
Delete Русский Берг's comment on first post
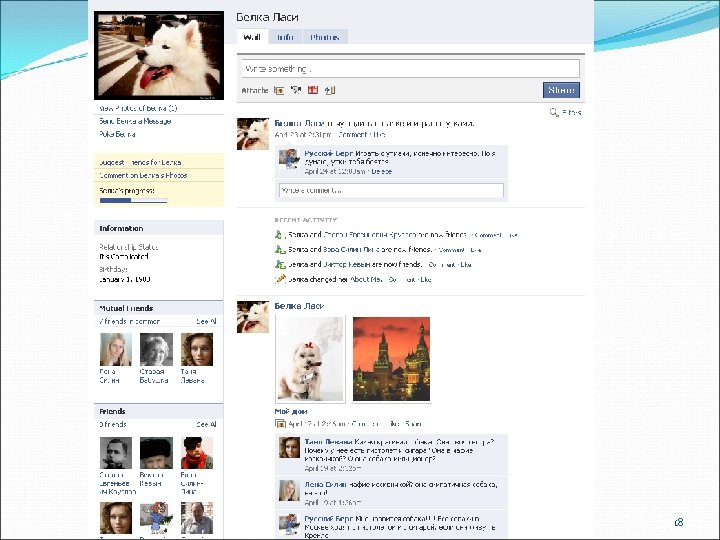381,171
